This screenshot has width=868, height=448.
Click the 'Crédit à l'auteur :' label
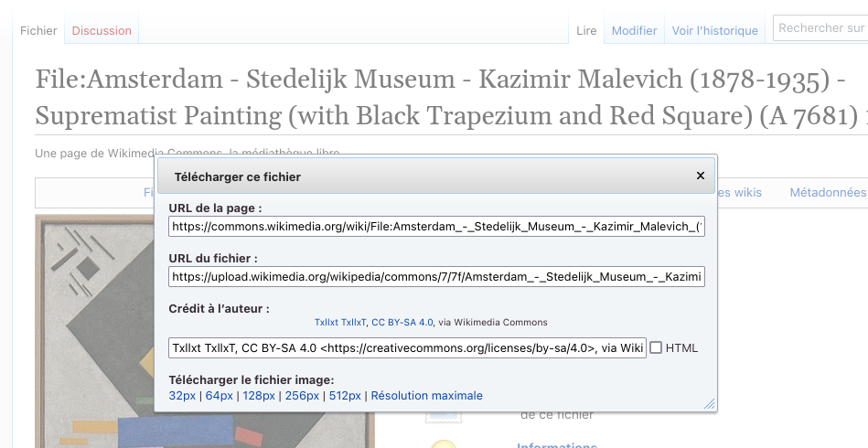[x=219, y=309]
